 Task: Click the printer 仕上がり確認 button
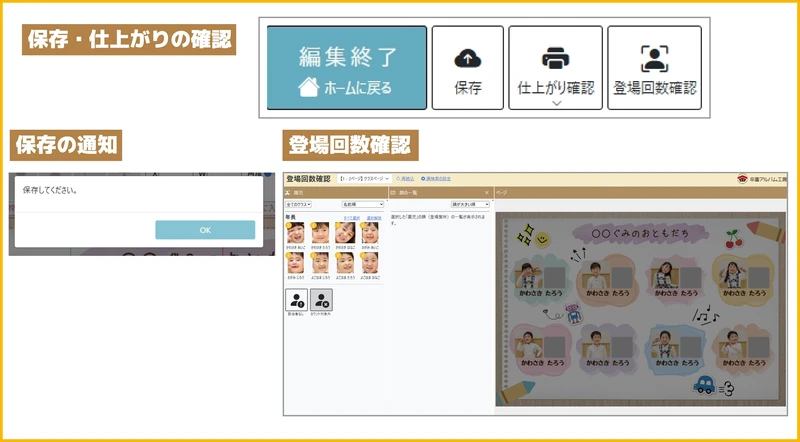coord(556,68)
